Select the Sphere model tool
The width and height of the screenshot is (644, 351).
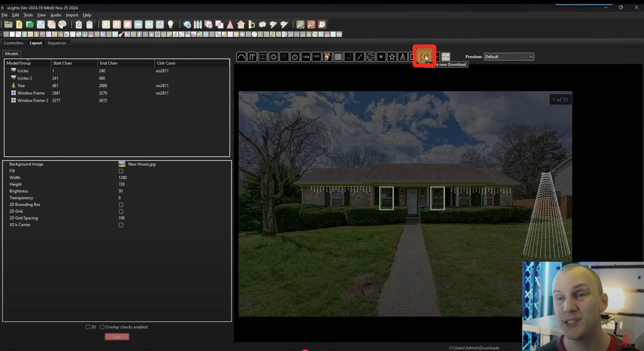[370, 57]
